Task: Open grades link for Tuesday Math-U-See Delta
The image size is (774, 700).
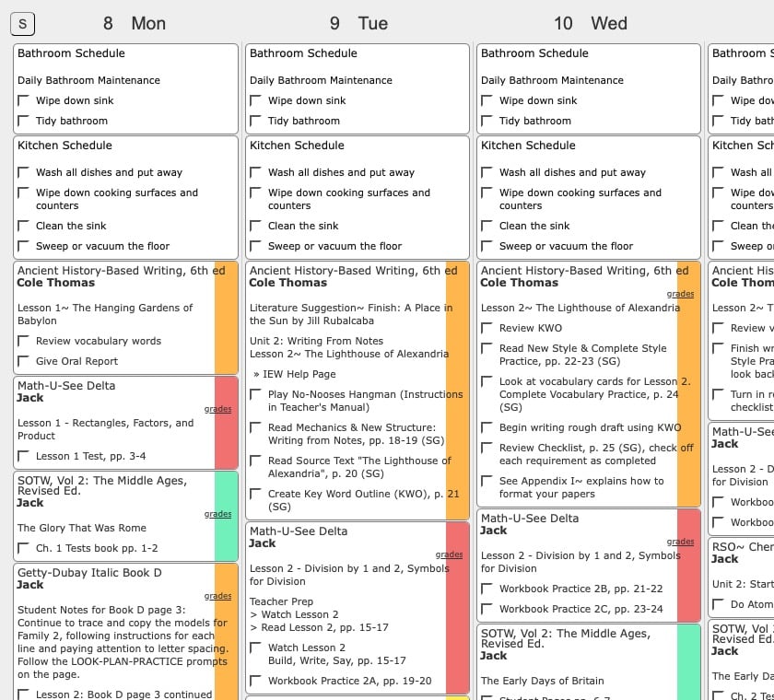Action: coord(450,554)
